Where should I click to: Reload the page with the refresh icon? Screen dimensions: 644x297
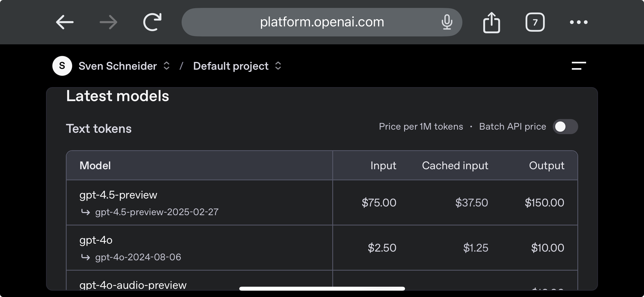pos(153,22)
